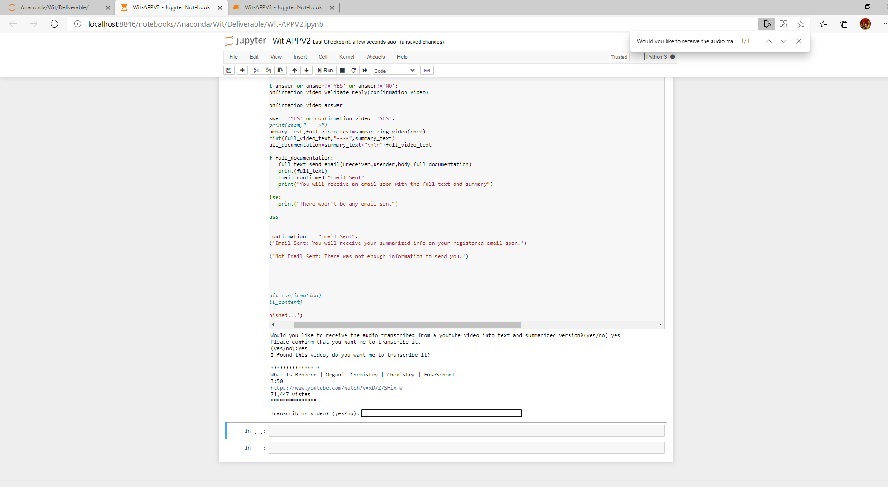Refresh the browser page
Image resolution: width=888 pixels, height=488 pixels.
pos(54,24)
